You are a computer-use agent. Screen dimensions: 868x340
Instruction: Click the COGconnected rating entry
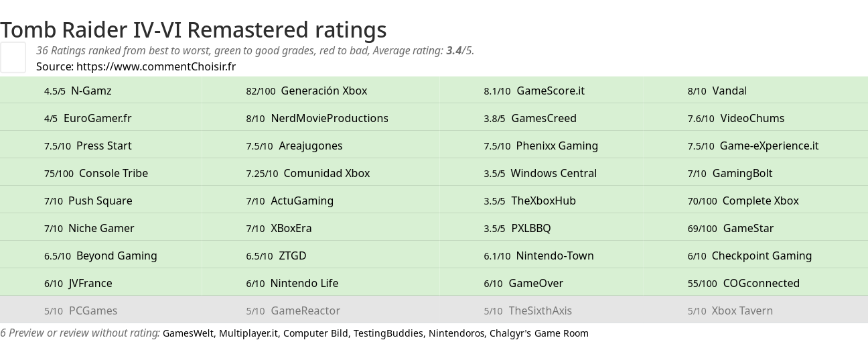761,283
